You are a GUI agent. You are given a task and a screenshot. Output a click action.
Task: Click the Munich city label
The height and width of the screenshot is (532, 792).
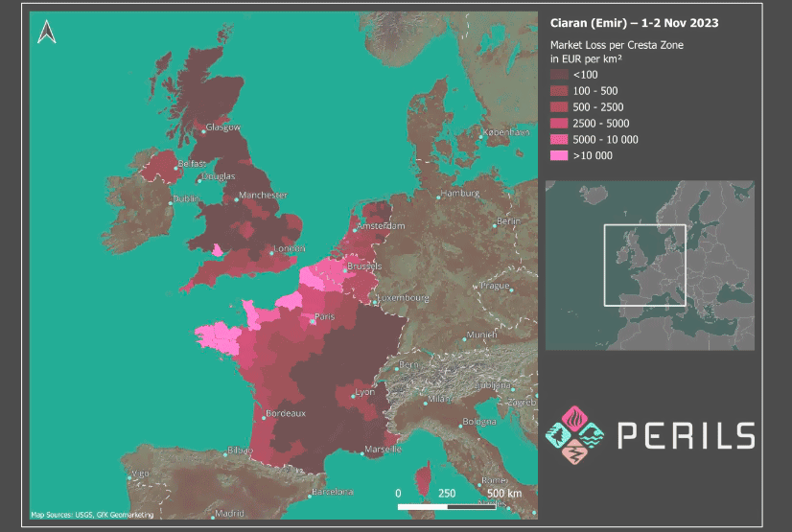click(481, 335)
